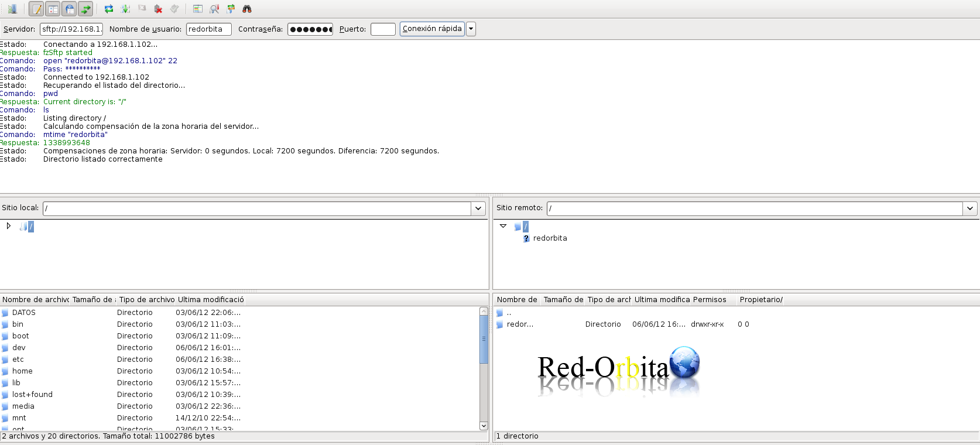Disconnect from the current server
Viewport: 980px width, 445px height.
(x=158, y=9)
